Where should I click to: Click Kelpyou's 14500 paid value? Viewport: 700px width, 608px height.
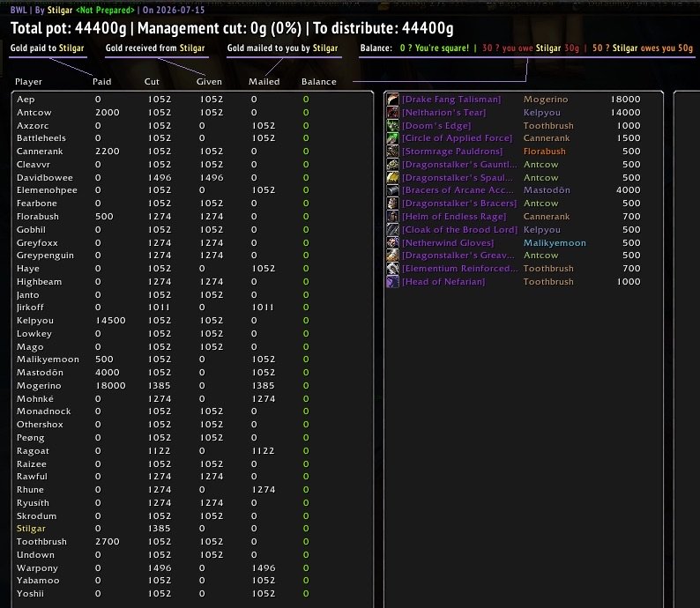pos(110,320)
